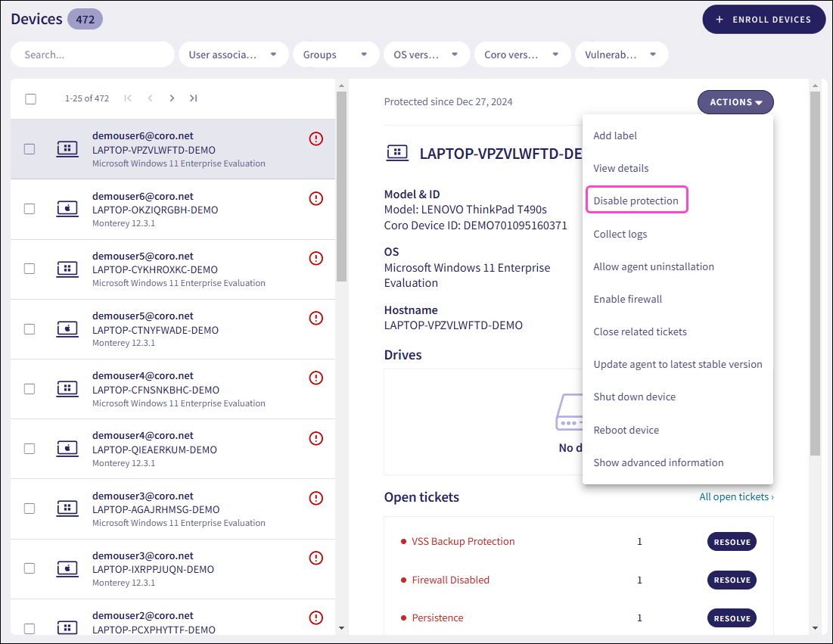Click alert icon for LAPTOP-CFNSNKBHC-DEMO row
This screenshot has width=833, height=644.
coord(316,378)
